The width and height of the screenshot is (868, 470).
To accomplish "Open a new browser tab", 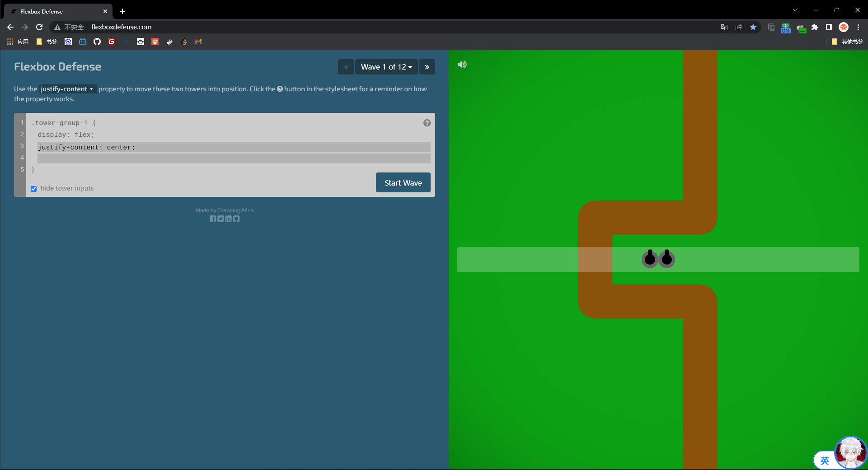I will coord(122,11).
